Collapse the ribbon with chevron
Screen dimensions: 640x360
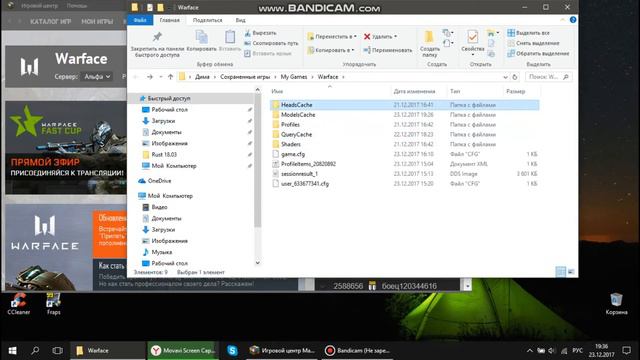(x=562, y=20)
